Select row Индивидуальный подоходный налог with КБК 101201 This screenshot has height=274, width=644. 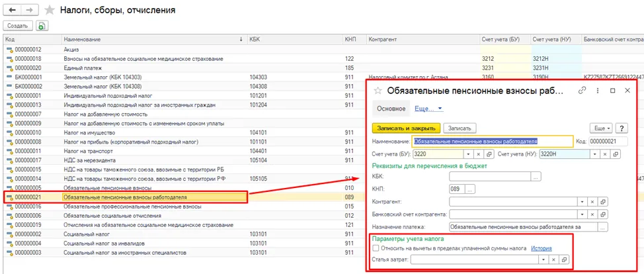click(x=185, y=95)
